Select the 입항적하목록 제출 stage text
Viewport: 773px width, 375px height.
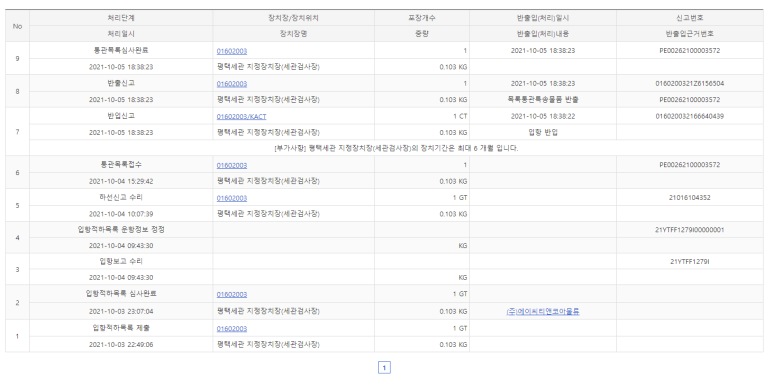[121, 328]
